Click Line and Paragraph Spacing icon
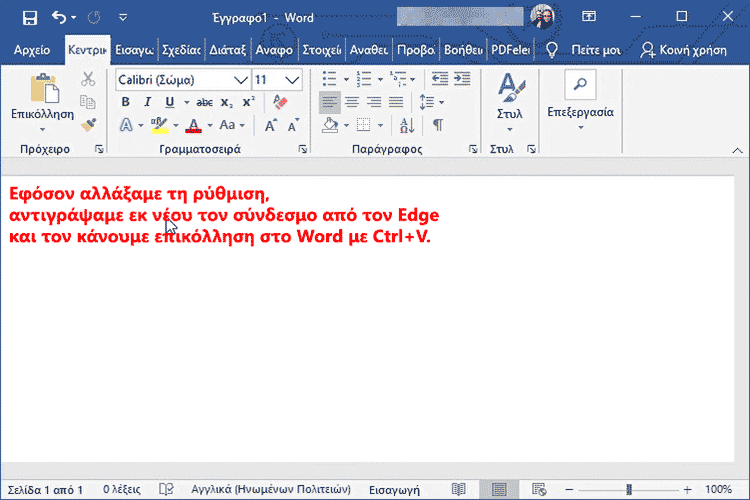 (427, 102)
